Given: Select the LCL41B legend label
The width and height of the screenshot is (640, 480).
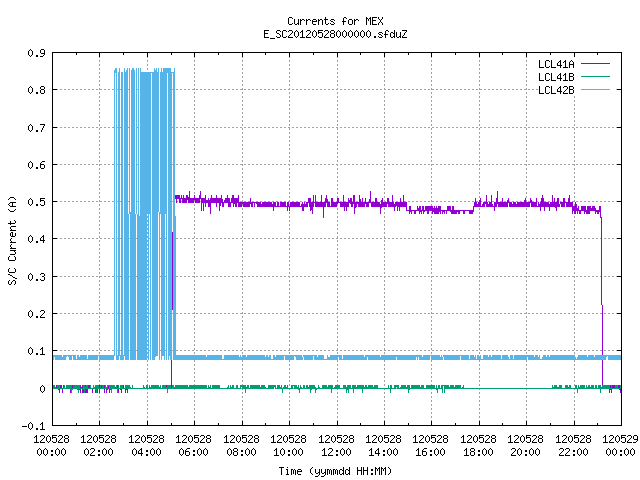Looking at the screenshot, I should (556, 77).
